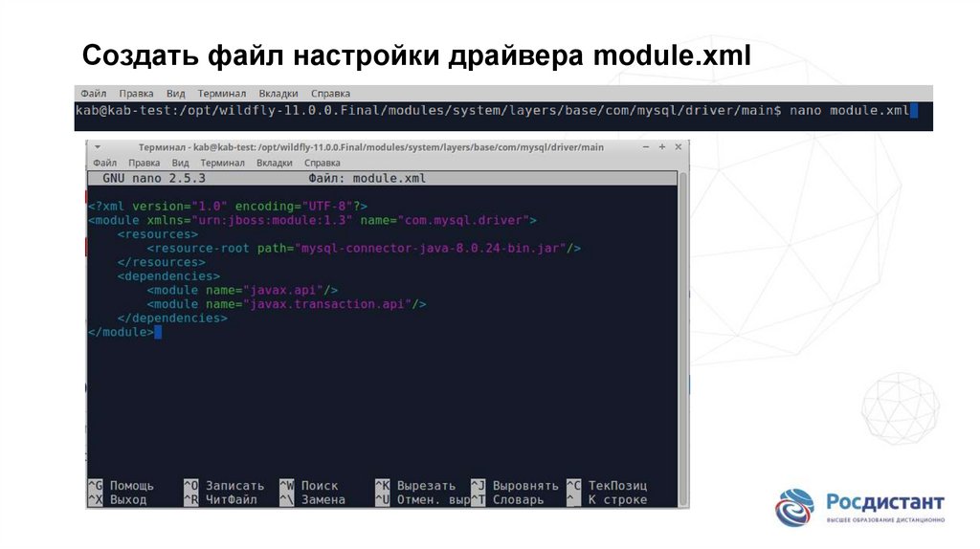
Task: Click the ^C ТекПозиц shortcut
Action: click(x=607, y=486)
